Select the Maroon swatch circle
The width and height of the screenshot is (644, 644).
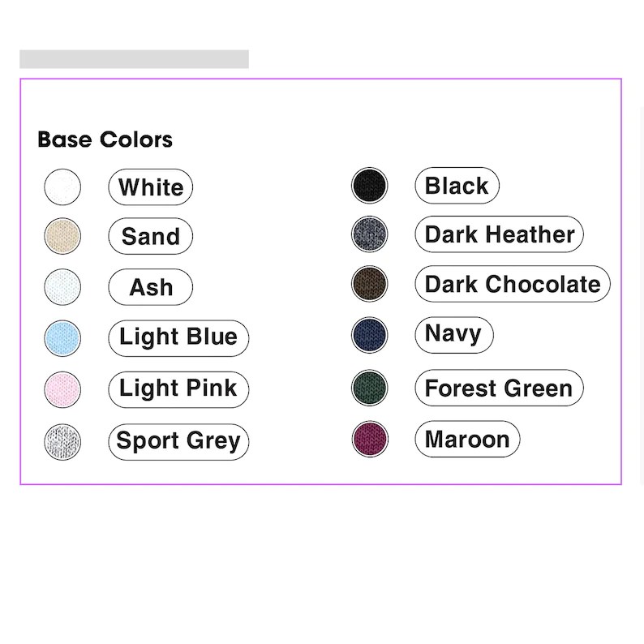(x=370, y=439)
